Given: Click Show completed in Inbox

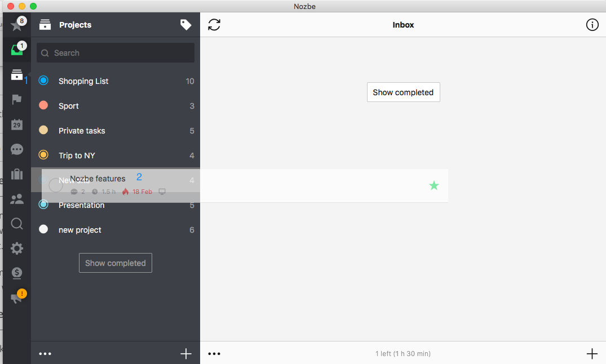Looking at the screenshot, I should [x=403, y=92].
